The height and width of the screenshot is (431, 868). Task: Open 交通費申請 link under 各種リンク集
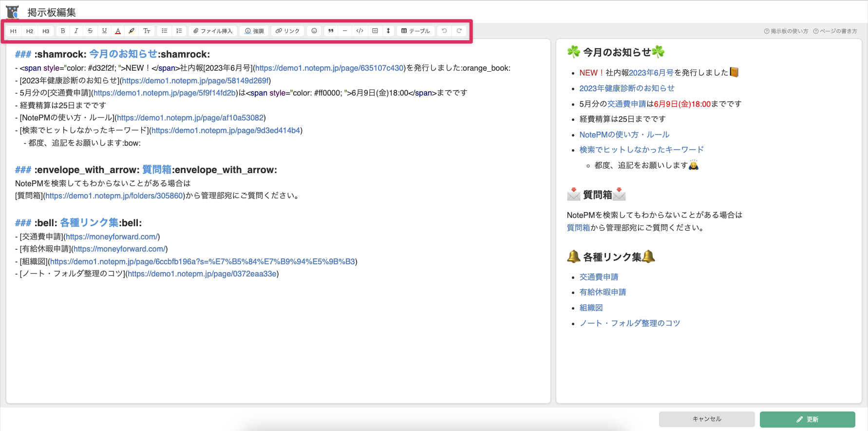599,277
